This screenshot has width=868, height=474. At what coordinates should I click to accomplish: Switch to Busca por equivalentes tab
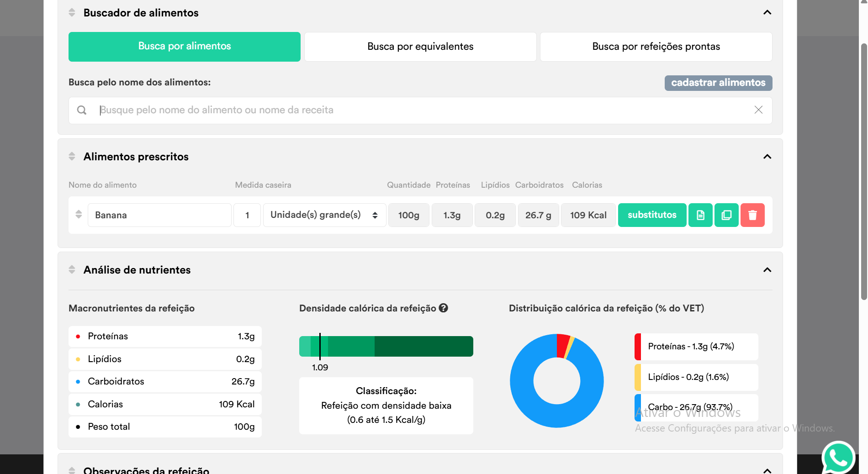(420, 47)
